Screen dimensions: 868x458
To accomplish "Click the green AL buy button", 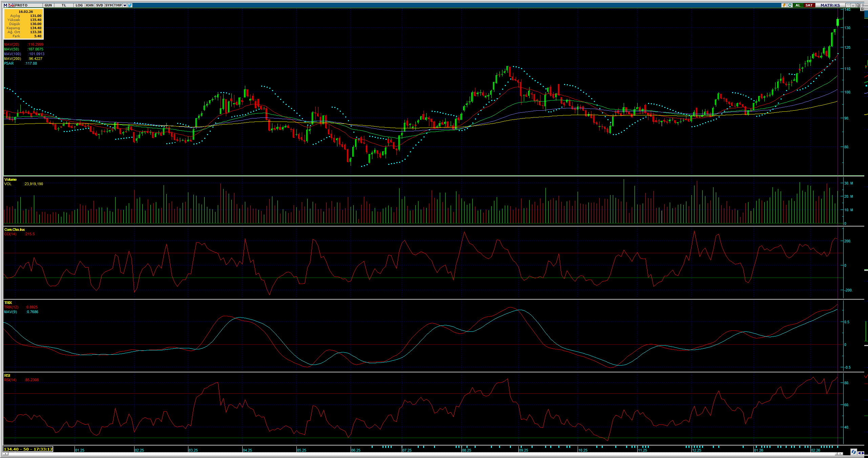I will [x=798, y=5].
